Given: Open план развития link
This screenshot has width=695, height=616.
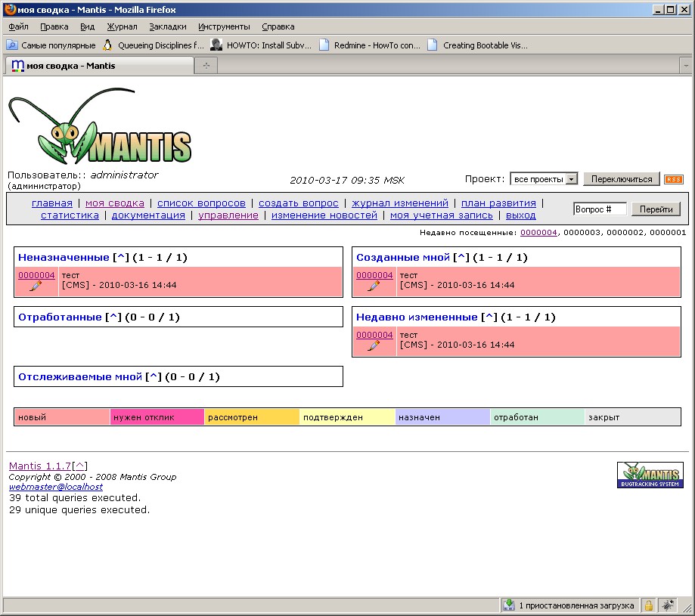Looking at the screenshot, I should pyautogui.click(x=498, y=203).
